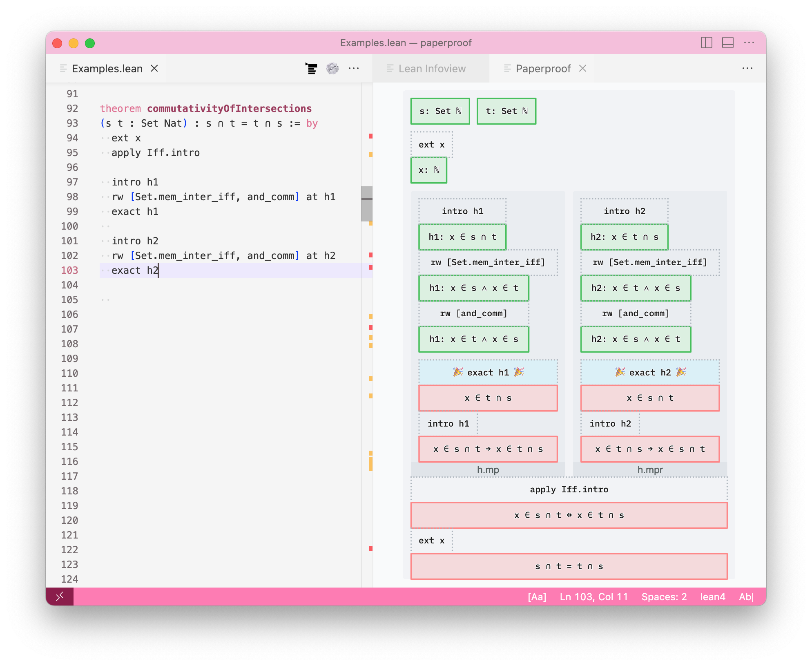Viewport: 812px width, 666px height.
Task: Click the crumpled paper icon in editor toolbar
Action: (x=332, y=69)
